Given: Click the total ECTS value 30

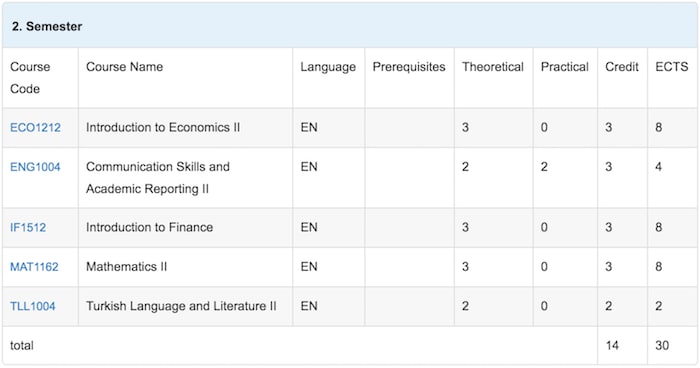Looking at the screenshot, I should (x=662, y=345).
